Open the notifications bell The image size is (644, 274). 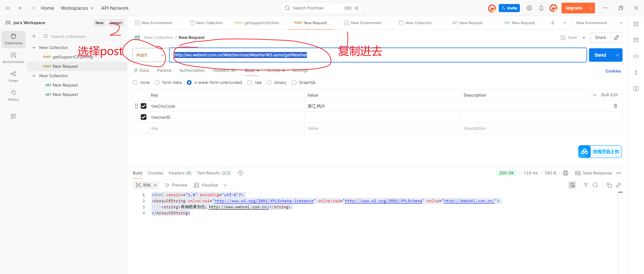[541, 8]
